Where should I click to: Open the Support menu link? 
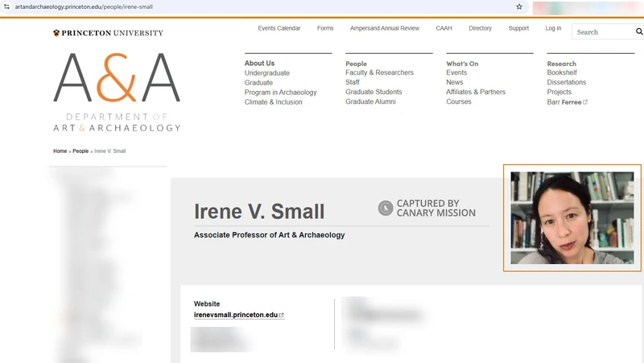tap(518, 28)
